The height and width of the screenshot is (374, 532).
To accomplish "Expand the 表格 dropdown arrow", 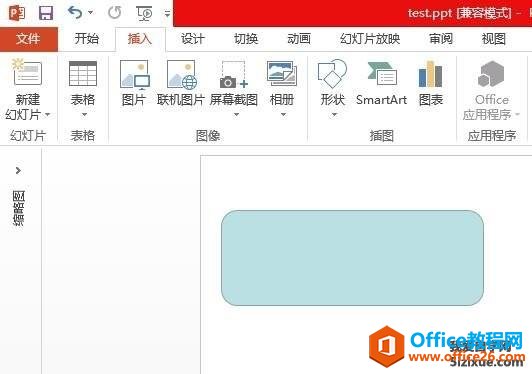I will pyautogui.click(x=84, y=115).
